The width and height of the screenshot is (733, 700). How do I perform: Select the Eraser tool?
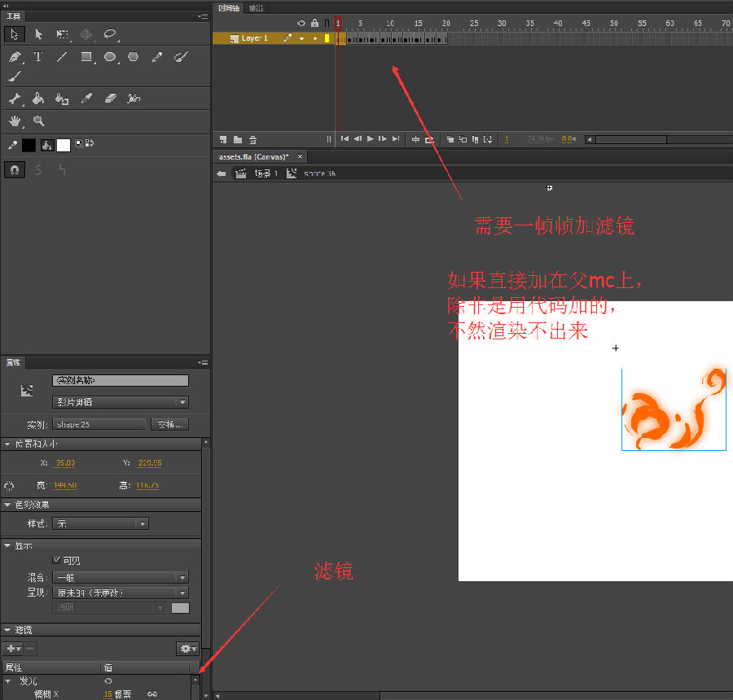pyautogui.click(x=112, y=98)
